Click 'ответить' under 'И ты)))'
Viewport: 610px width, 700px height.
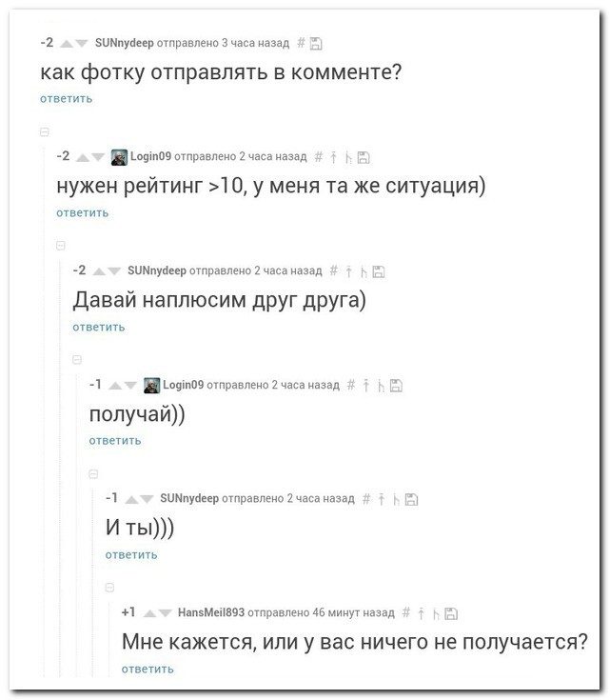point(131,554)
